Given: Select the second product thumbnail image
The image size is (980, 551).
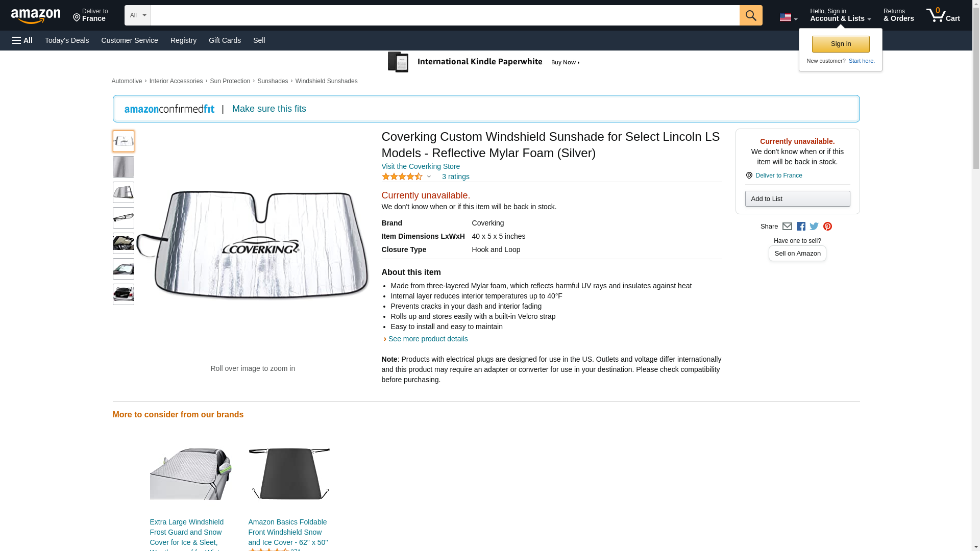Looking at the screenshot, I should pyautogui.click(x=123, y=167).
